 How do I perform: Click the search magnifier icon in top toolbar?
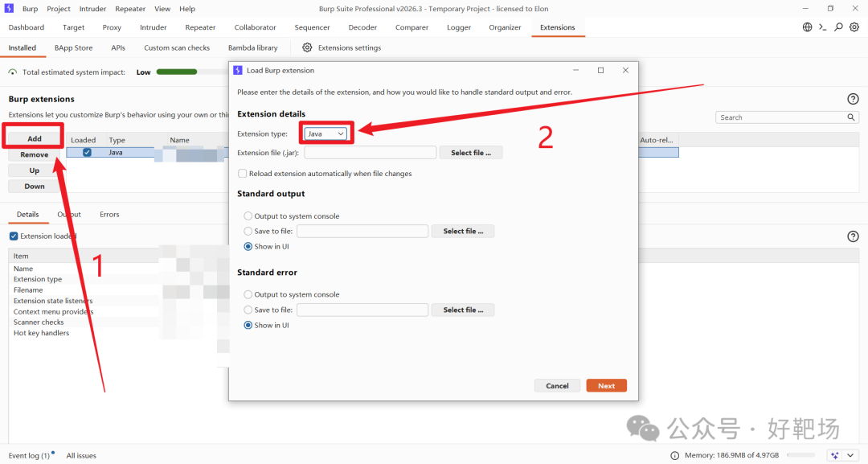[838, 27]
